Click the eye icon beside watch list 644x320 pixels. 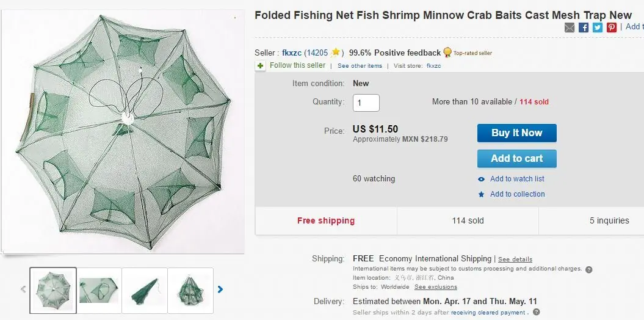point(482,179)
